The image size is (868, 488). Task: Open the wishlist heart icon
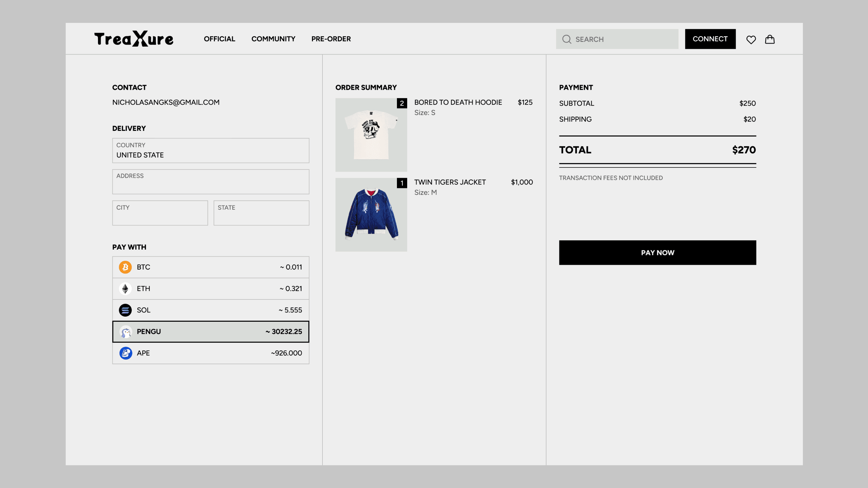click(751, 39)
